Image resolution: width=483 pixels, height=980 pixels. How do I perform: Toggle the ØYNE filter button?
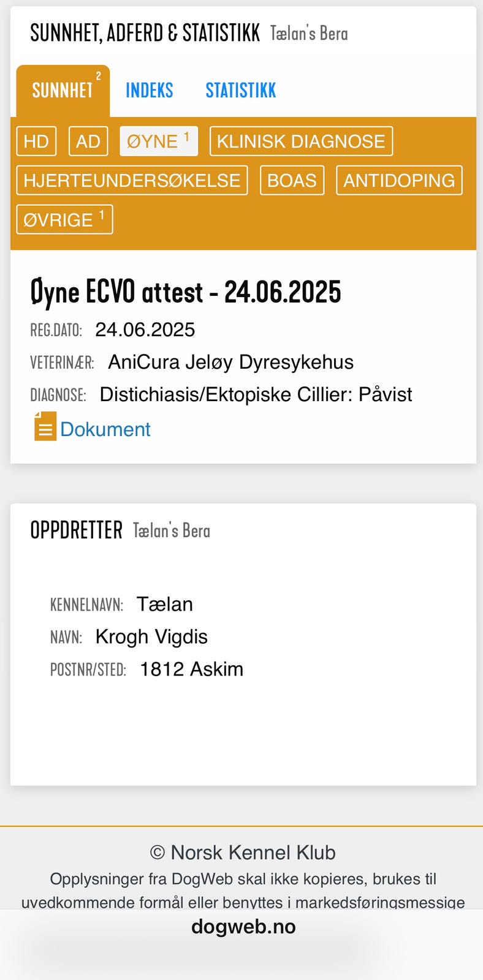pyautogui.click(x=158, y=141)
